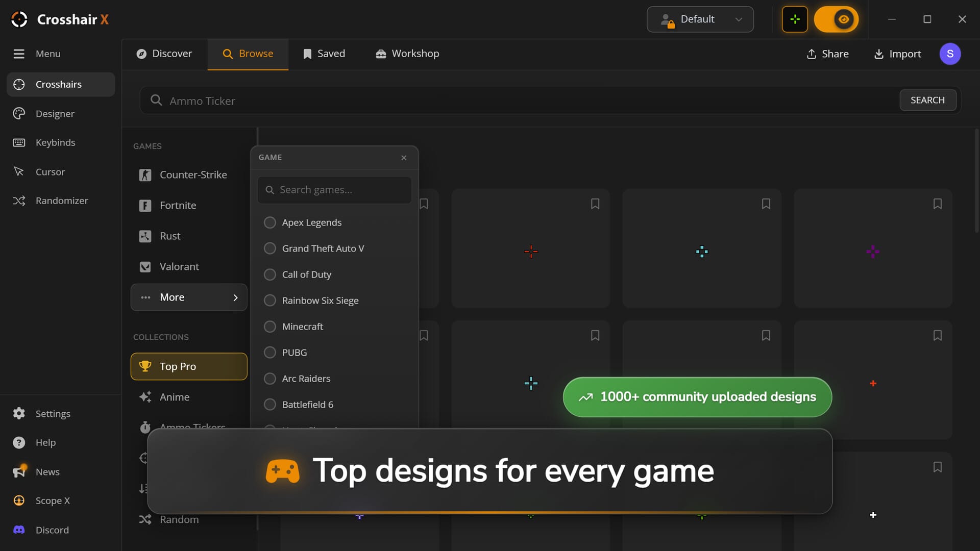Image resolution: width=980 pixels, height=551 pixels.
Task: Click the Scope X icon
Action: tap(19, 500)
